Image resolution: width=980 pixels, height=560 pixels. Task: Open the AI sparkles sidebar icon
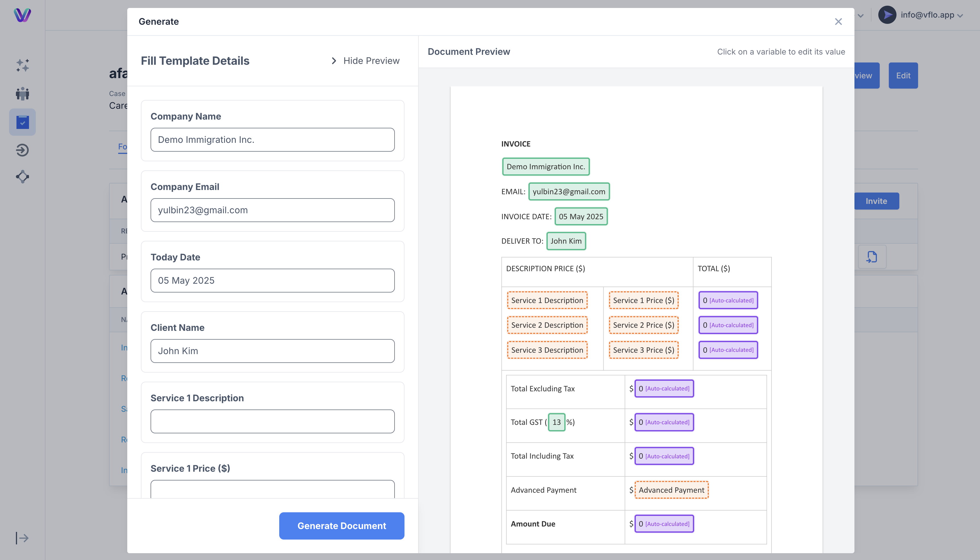coord(22,65)
